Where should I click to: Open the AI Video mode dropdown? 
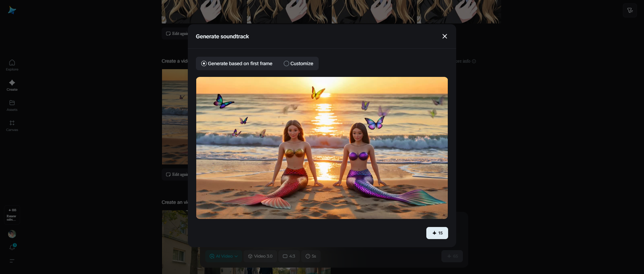tap(224, 256)
